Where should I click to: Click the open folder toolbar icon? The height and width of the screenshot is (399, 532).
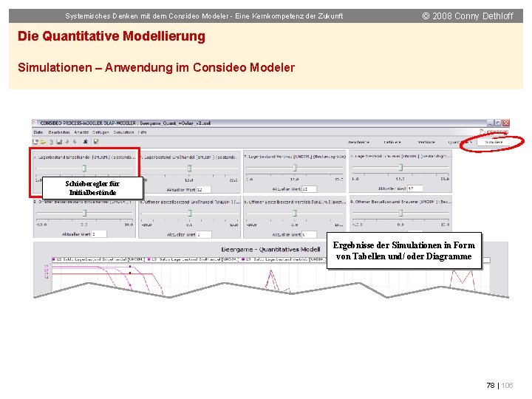point(43,142)
